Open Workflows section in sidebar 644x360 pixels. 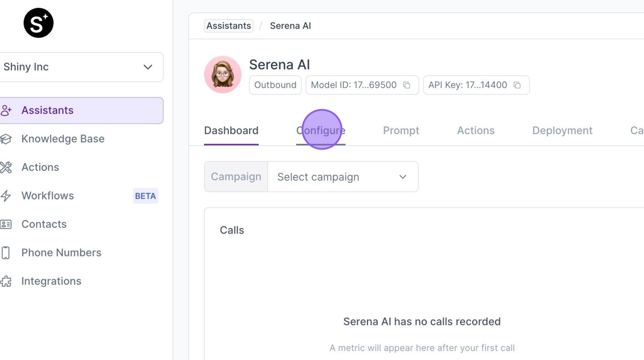[x=48, y=196]
